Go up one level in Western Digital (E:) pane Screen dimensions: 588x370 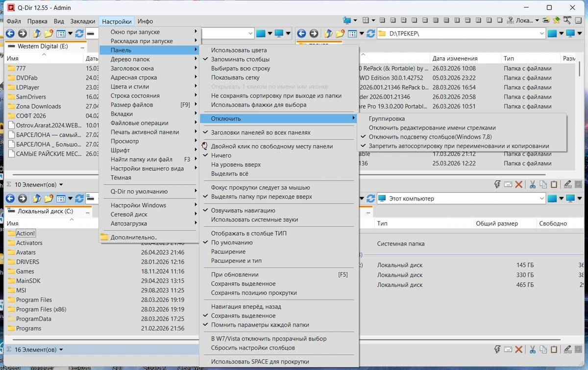click(x=36, y=33)
